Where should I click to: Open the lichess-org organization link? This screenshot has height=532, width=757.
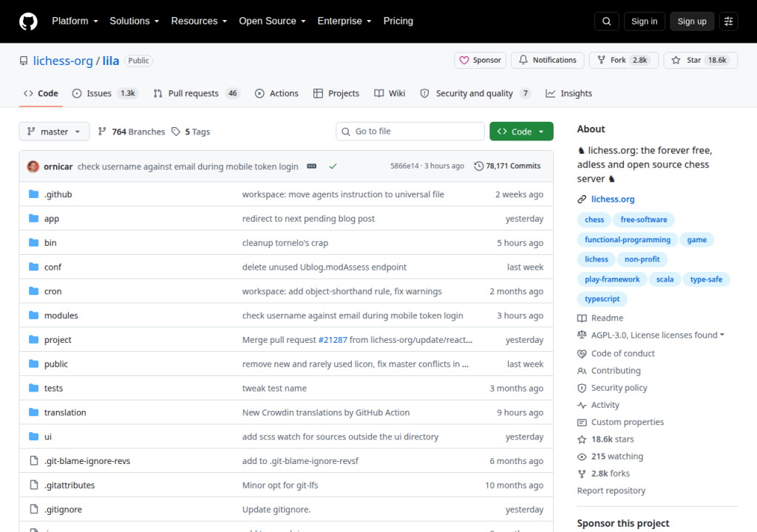[x=63, y=61]
